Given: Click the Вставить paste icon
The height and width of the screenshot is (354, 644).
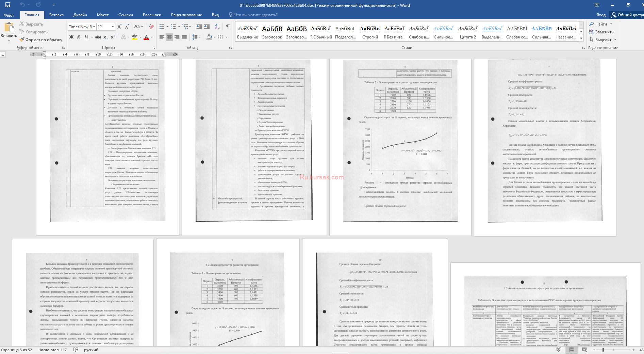Looking at the screenshot, I should click(x=9, y=27).
